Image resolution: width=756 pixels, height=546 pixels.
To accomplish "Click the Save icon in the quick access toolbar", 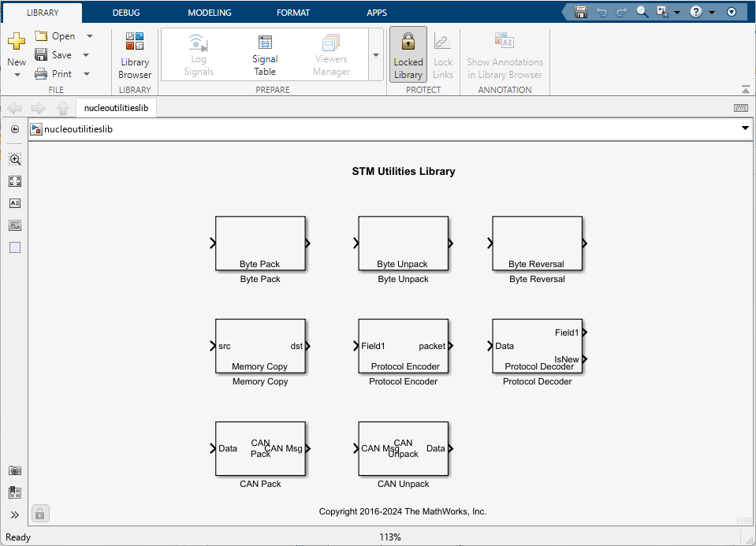I will tap(581, 12).
